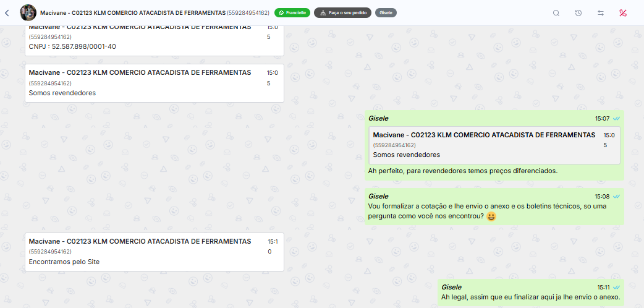Select the green Francielle WhatsApp tag

[292, 13]
